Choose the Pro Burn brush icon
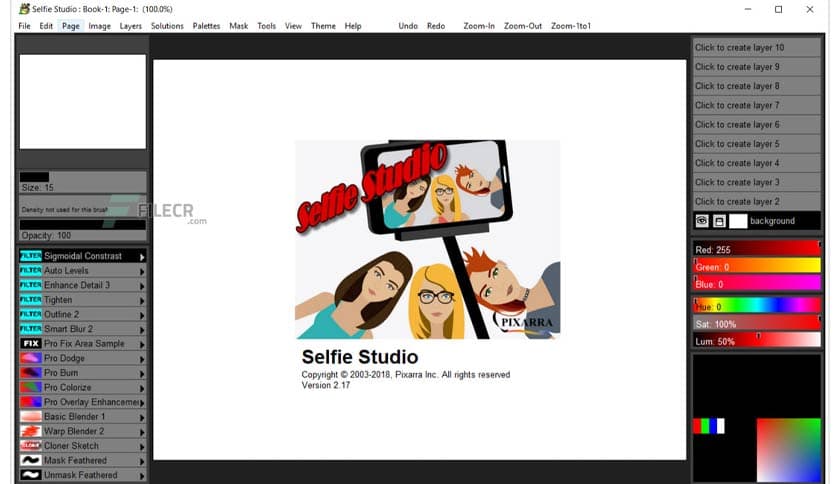Image resolution: width=836 pixels, height=484 pixels. tap(30, 373)
